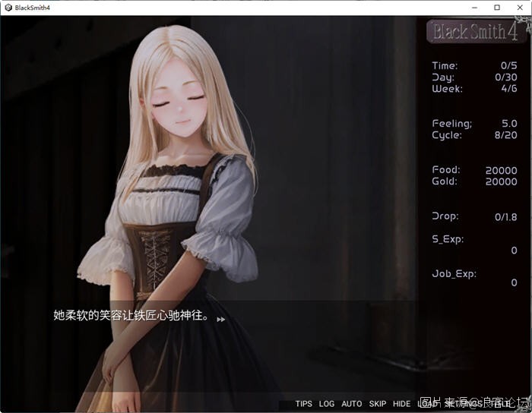
Task: Click the BlackSmith4 app icon in title bar
Action: click(7, 7)
